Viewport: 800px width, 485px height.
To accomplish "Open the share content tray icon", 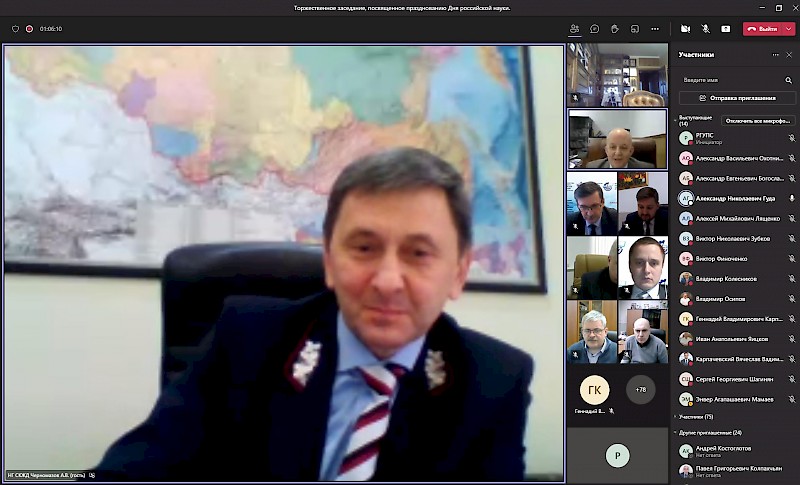I will tap(725, 29).
